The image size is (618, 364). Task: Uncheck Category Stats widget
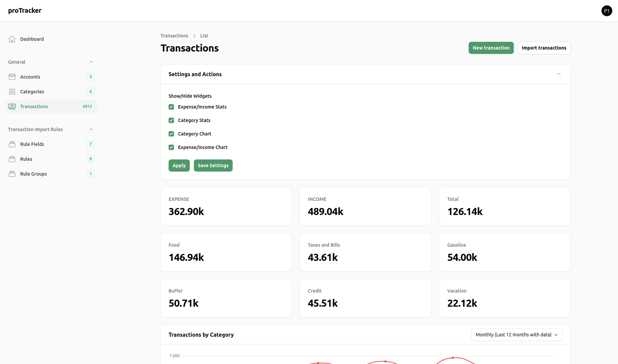pos(171,120)
